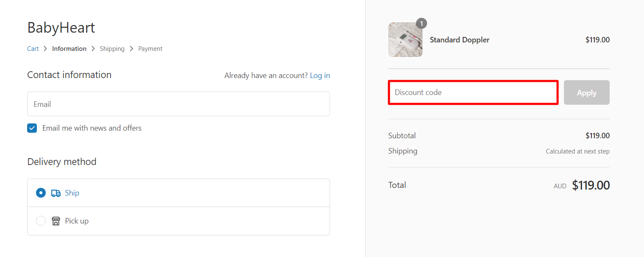Click the Log in link
The width and height of the screenshot is (644, 257).
click(320, 75)
